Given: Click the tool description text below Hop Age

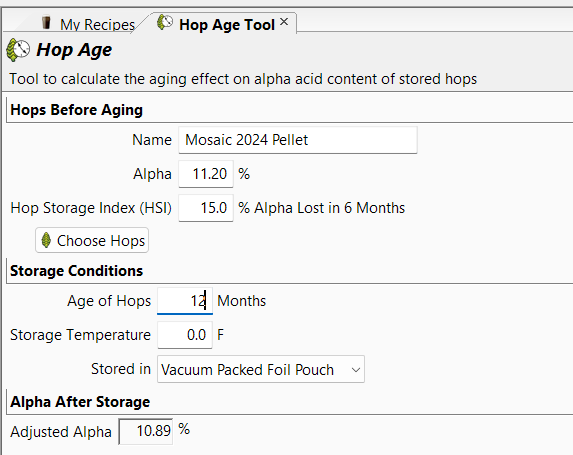Looking at the screenshot, I should click(243, 79).
